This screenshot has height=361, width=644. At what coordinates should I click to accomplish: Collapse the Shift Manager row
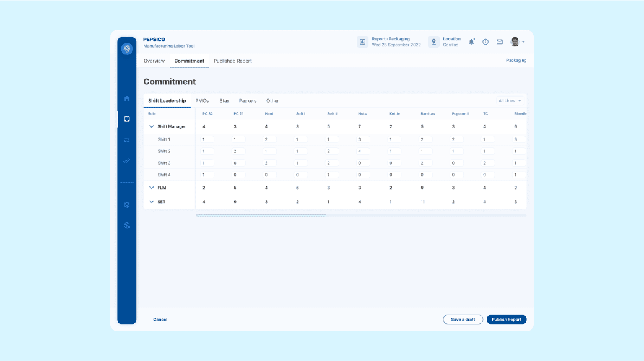152,127
